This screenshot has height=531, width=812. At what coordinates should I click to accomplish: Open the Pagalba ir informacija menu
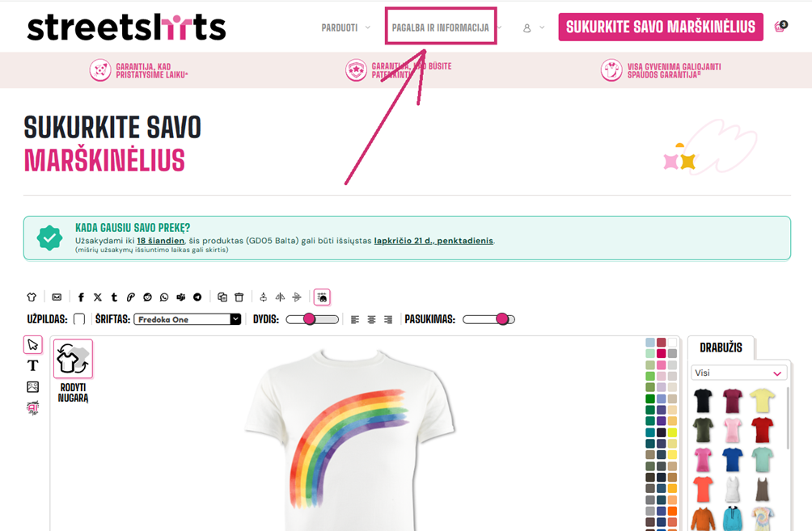click(441, 27)
